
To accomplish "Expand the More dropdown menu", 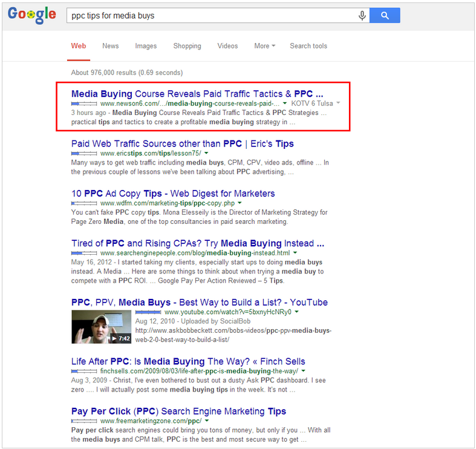I will 265,46.
